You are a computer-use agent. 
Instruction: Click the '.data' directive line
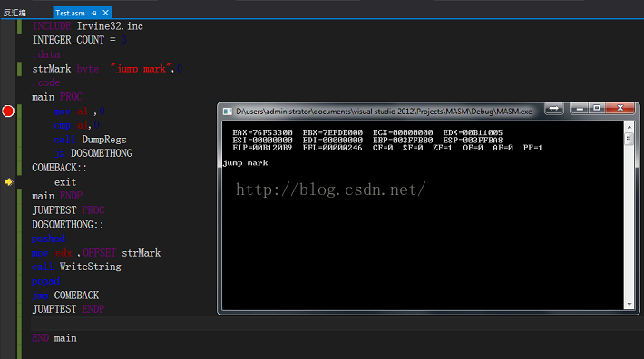coord(46,54)
